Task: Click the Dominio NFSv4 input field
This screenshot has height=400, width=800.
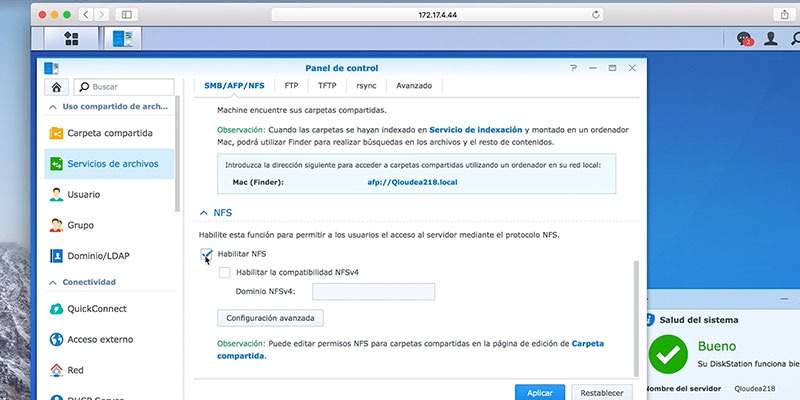Action: 373,292
